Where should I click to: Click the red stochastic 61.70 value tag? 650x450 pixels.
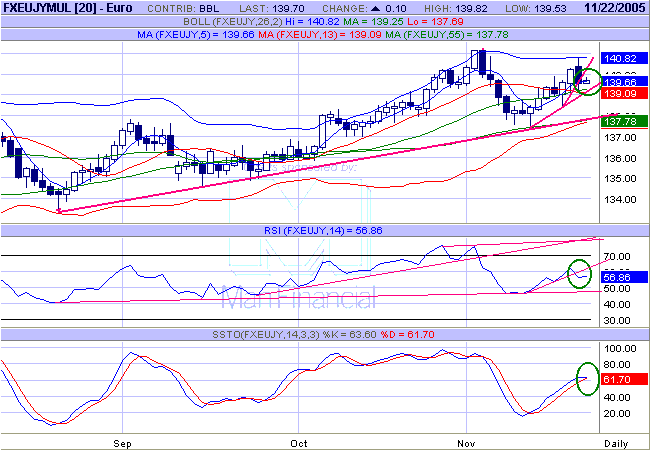click(x=624, y=379)
